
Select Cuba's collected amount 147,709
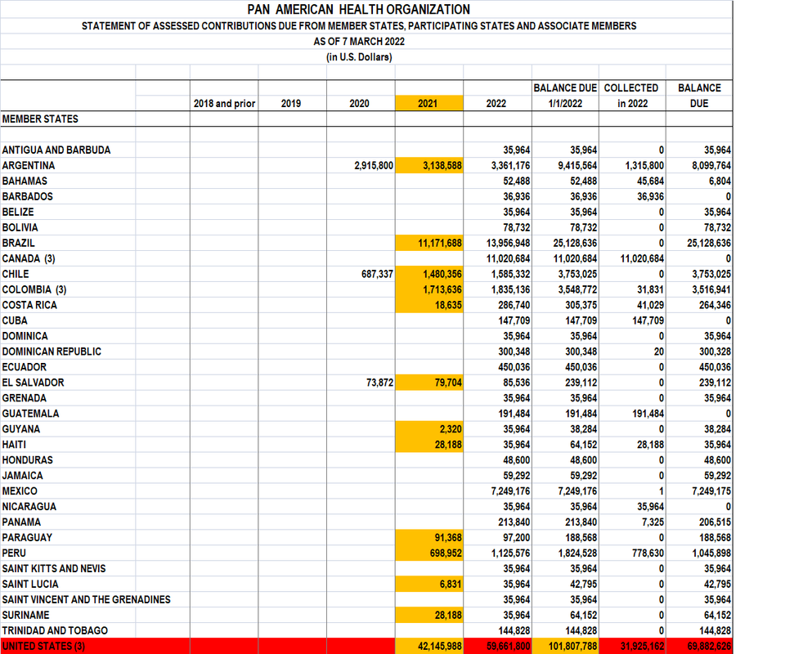coord(648,321)
